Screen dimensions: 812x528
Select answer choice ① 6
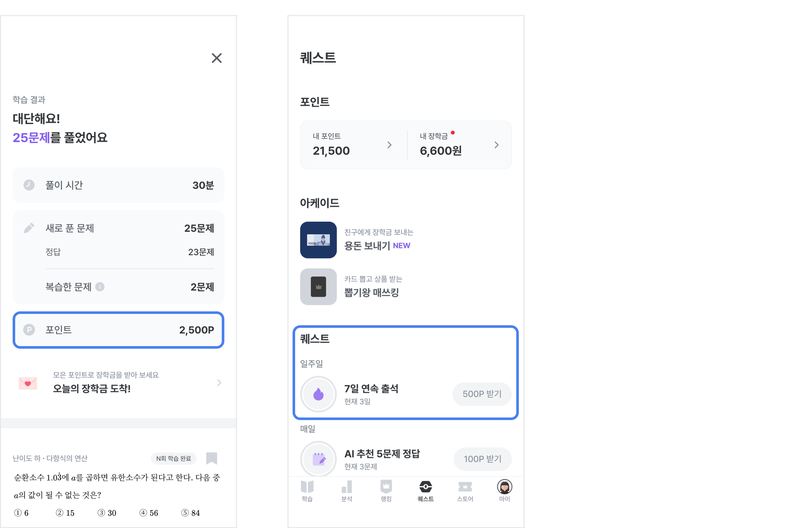(x=21, y=513)
